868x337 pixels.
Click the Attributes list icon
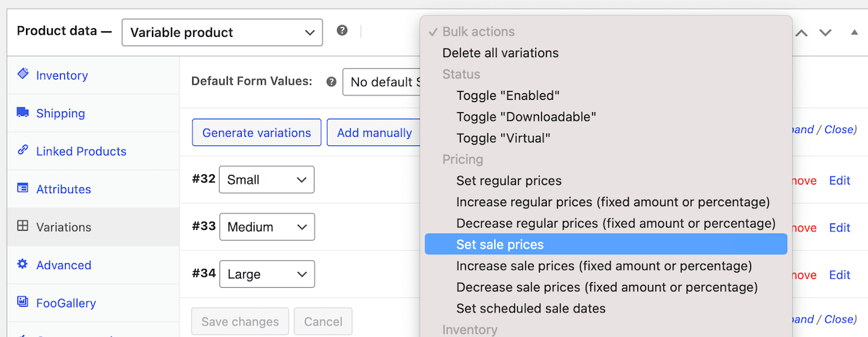(22, 189)
